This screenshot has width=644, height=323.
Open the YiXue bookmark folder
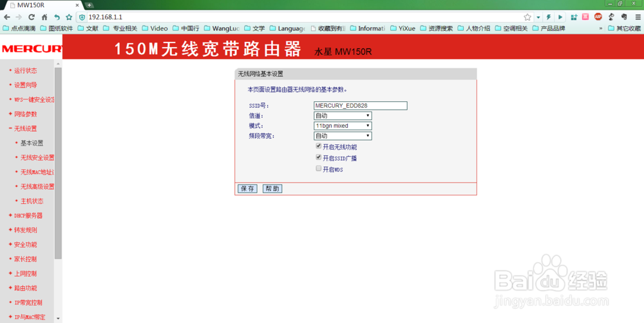403,28
